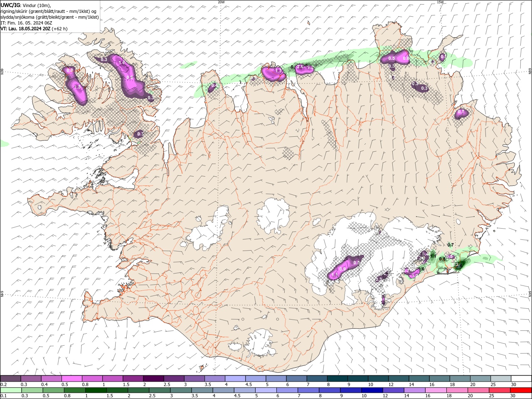Click the 'UWC/IG: Vindur (10m)' title line
The width and height of the screenshot is (532, 399).
(x=26, y=5)
